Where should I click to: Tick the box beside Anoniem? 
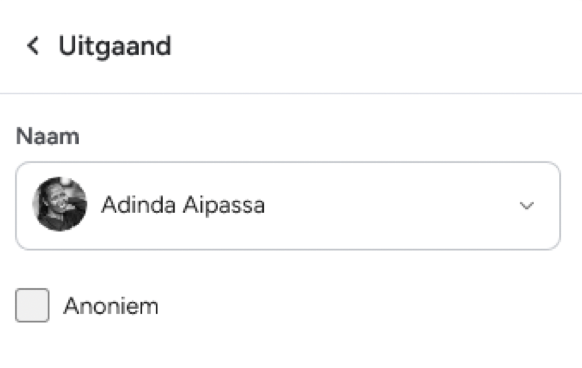click(x=32, y=305)
